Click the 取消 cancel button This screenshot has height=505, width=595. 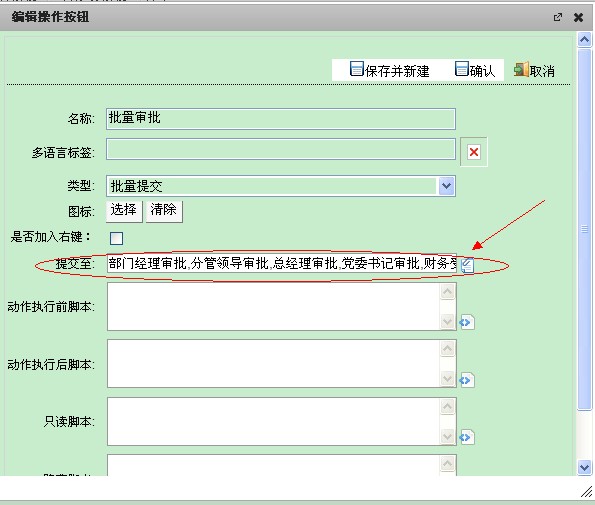tap(534, 70)
